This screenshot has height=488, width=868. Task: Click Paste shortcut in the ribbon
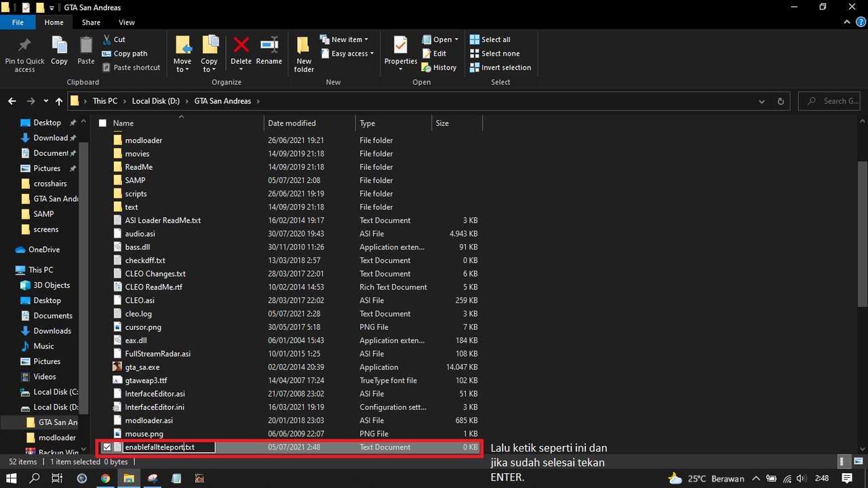pyautogui.click(x=132, y=68)
